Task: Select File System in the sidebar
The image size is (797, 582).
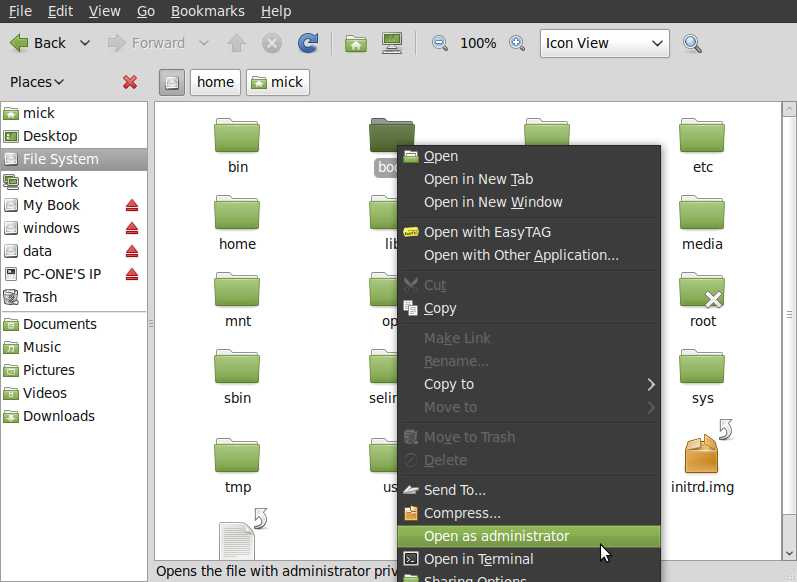Action: [74, 159]
